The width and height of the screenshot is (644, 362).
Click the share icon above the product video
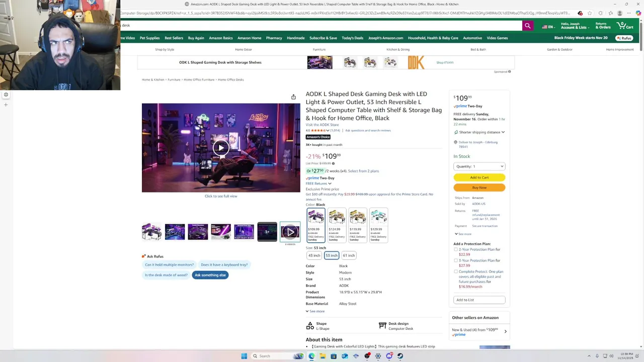293,97
